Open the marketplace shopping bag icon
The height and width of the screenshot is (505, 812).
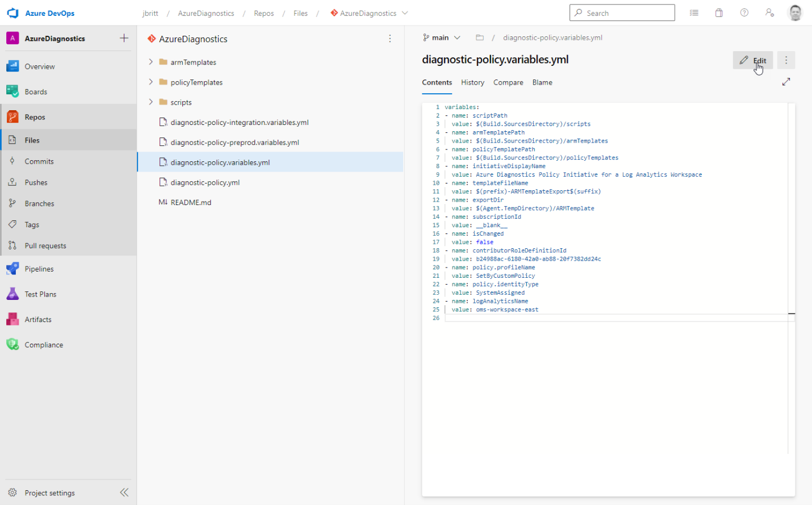click(719, 12)
